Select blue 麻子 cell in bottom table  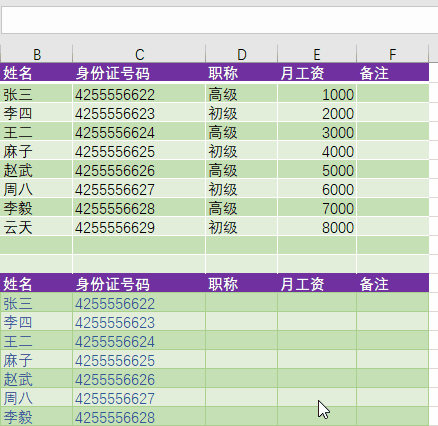pyautogui.click(x=36, y=359)
